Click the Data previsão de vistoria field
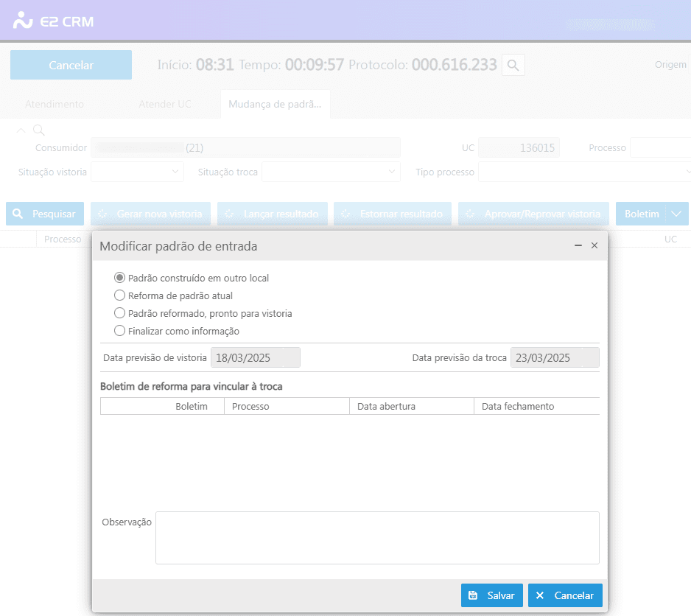 (256, 358)
